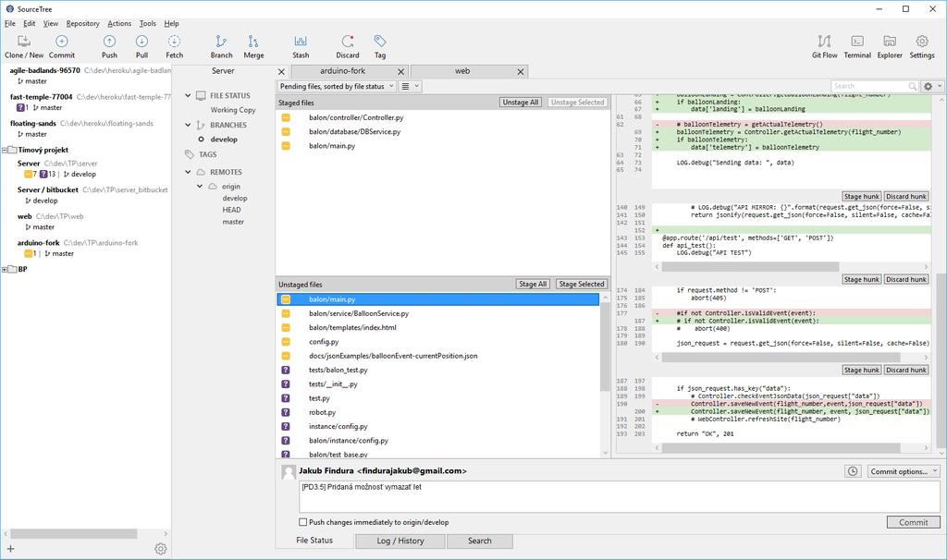Collapse the BRANCHES section
The height and width of the screenshot is (560, 947).
pos(188,125)
